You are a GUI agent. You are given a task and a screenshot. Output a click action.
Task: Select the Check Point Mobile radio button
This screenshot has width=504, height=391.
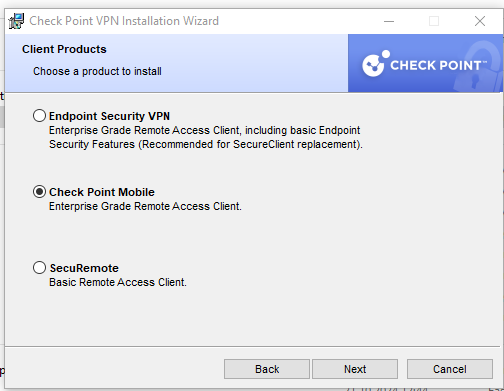tap(39, 192)
